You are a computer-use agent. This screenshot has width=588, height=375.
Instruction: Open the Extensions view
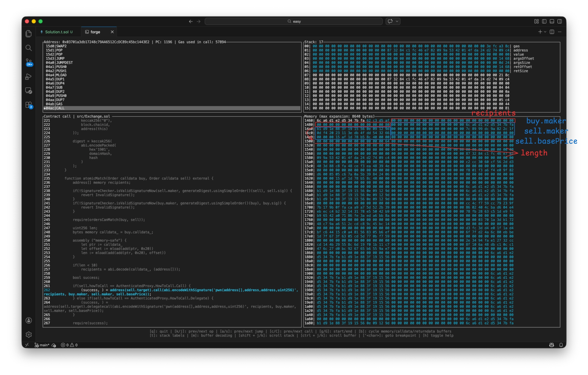point(28,105)
